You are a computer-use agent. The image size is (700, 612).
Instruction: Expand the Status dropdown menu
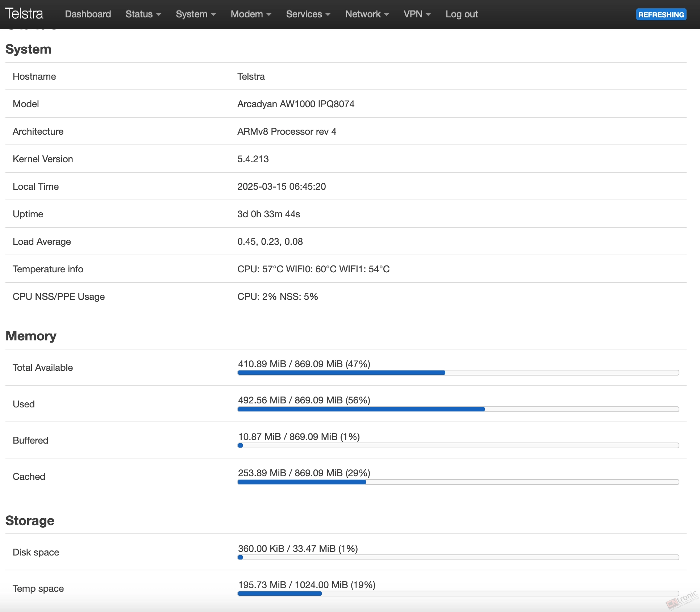click(x=143, y=14)
